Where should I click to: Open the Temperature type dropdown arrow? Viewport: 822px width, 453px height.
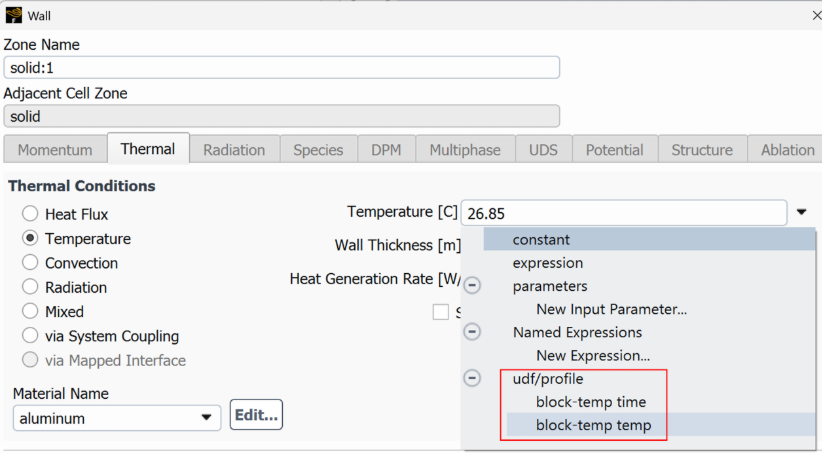(802, 213)
